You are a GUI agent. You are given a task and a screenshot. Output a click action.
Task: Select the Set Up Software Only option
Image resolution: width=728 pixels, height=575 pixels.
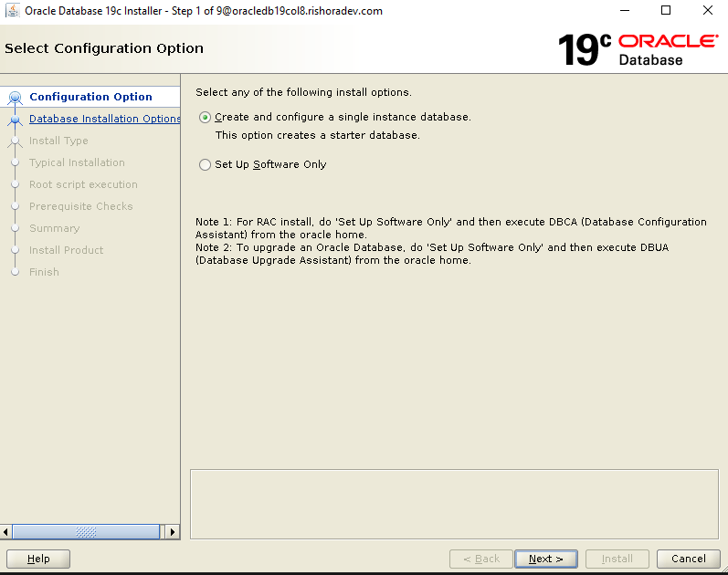[x=205, y=165]
